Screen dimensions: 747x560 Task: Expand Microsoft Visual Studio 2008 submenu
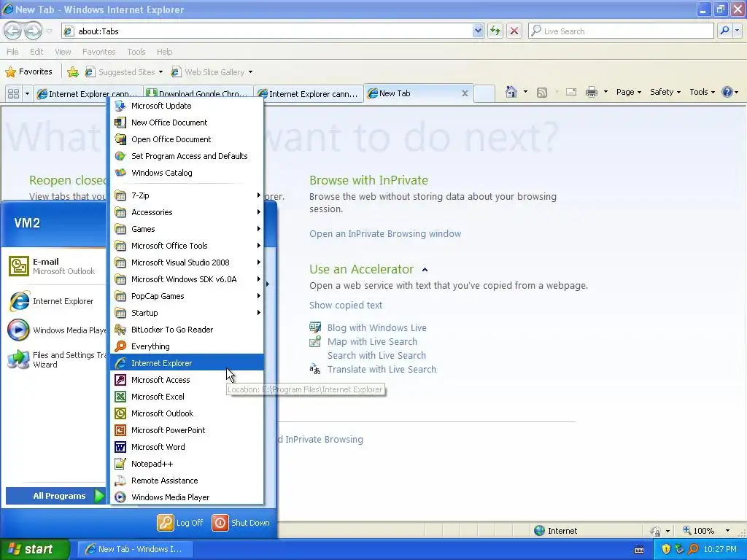coord(187,262)
